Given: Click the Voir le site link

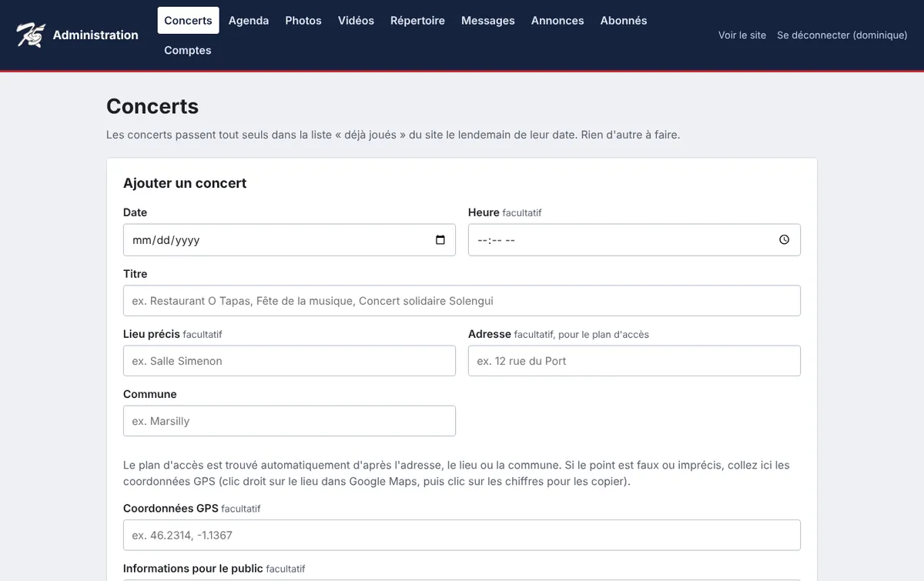Looking at the screenshot, I should click(742, 35).
